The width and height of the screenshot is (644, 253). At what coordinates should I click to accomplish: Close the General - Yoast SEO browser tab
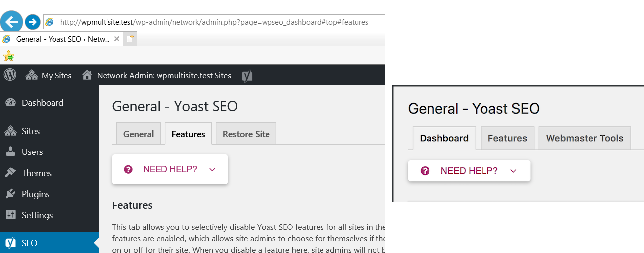tap(117, 39)
